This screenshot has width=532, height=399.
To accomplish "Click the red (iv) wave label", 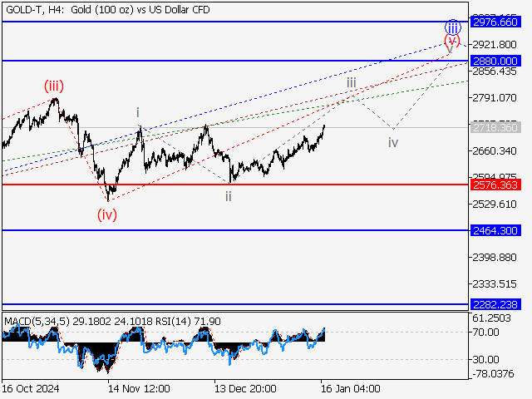I will (x=106, y=214).
